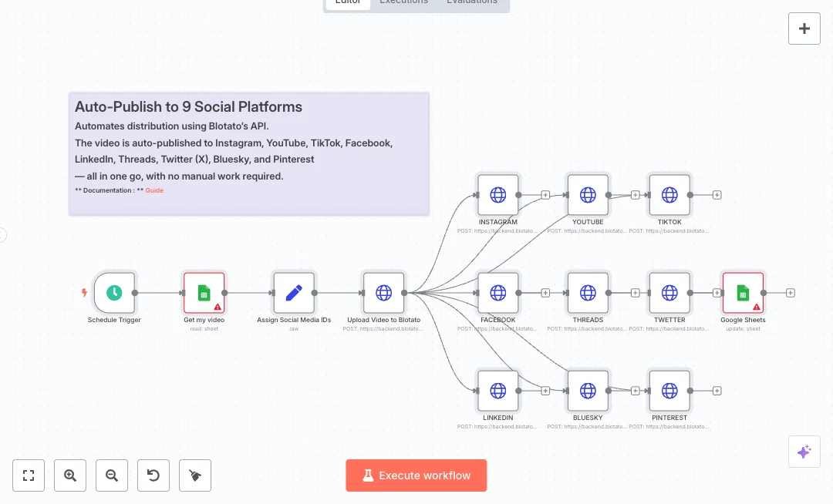Click the PINTEREST HTTP request node
This screenshot has height=504, width=833.
pyautogui.click(x=669, y=391)
